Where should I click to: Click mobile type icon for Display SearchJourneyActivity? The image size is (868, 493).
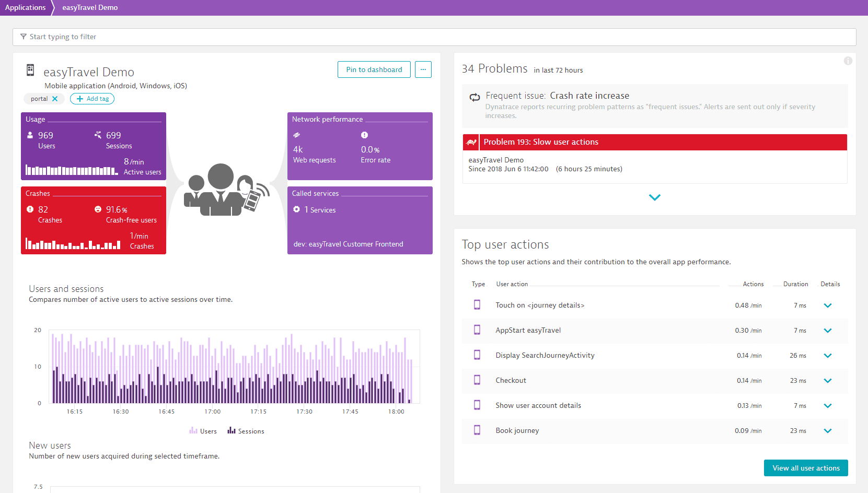(x=477, y=355)
